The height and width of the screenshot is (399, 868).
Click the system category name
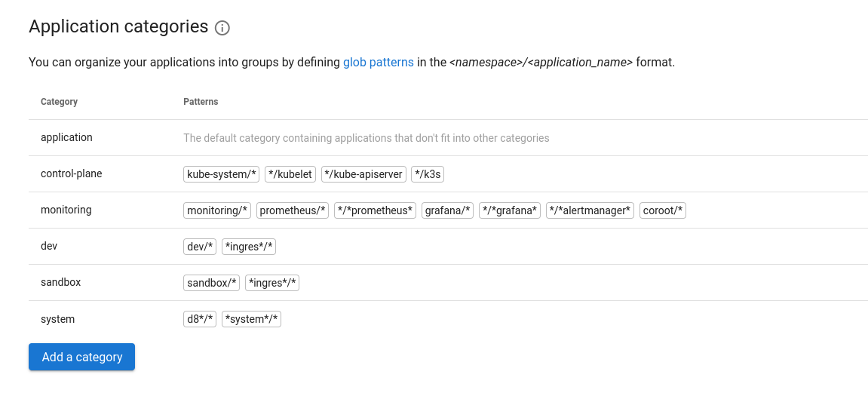tap(57, 319)
